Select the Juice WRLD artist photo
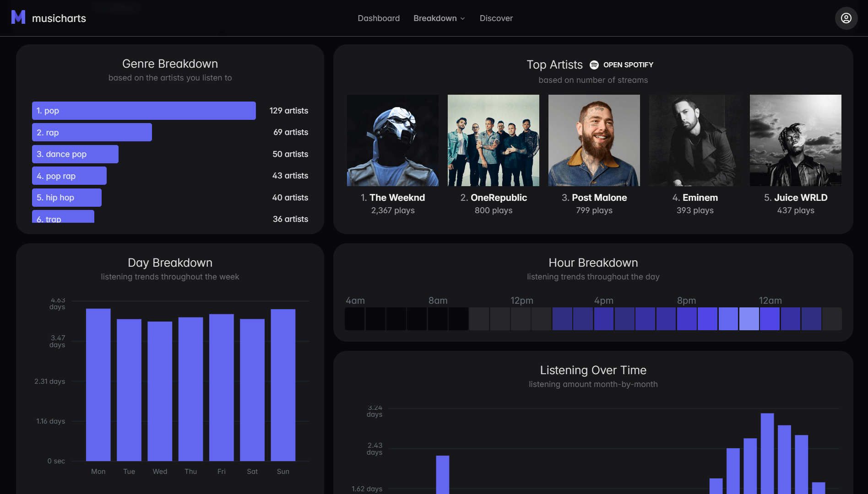This screenshot has height=494, width=868. pyautogui.click(x=796, y=140)
